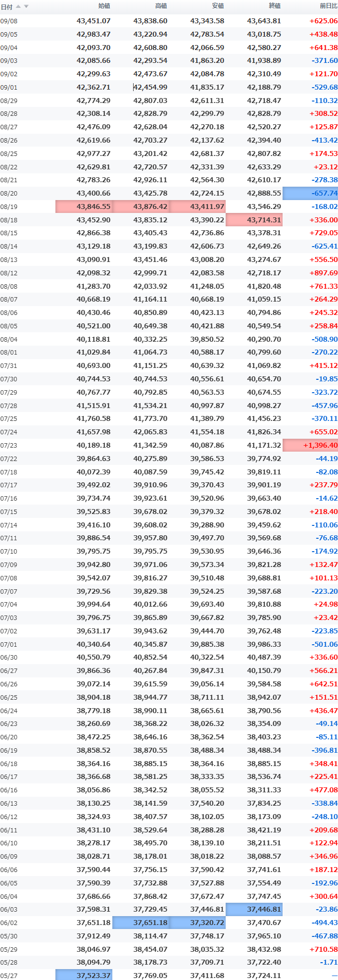Select the 05/30 date cell
Viewport: 338px width, 980px height.
[x=9, y=936]
